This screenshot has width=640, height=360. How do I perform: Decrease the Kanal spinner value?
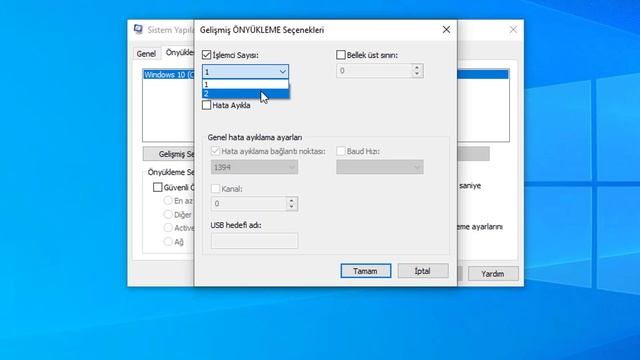pos(291,207)
